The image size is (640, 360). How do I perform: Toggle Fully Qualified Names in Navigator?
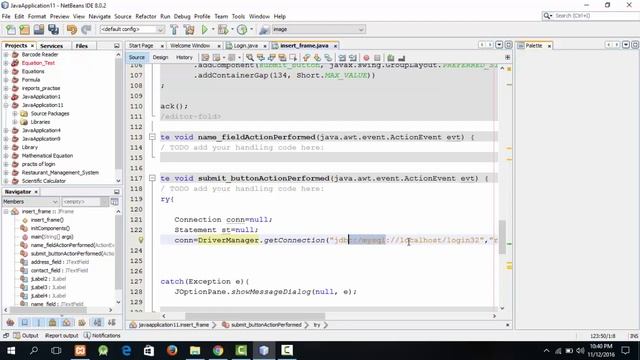click(82, 323)
